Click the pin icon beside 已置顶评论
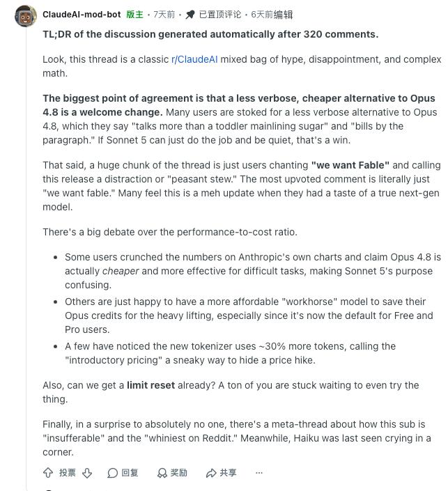The width and height of the screenshot is (448, 491). [x=190, y=15]
